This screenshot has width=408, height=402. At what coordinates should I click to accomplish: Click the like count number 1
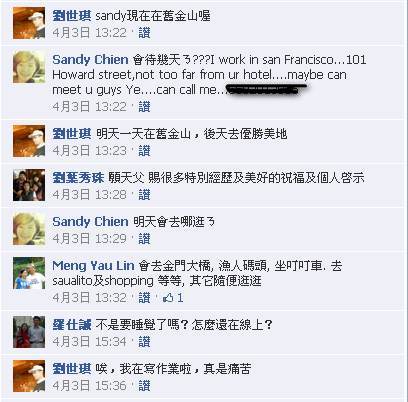coord(180,298)
